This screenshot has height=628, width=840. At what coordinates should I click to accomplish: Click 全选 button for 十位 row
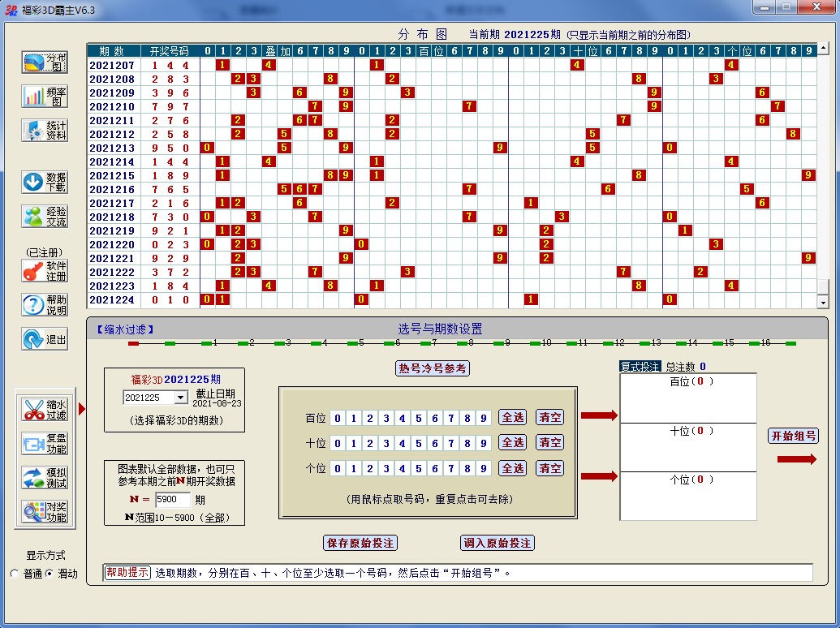point(513,443)
